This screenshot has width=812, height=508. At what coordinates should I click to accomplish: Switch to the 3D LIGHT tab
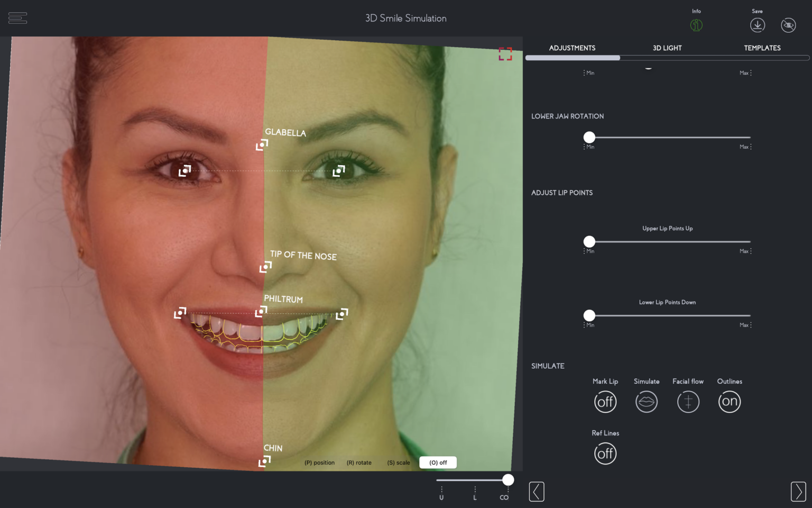[667, 48]
